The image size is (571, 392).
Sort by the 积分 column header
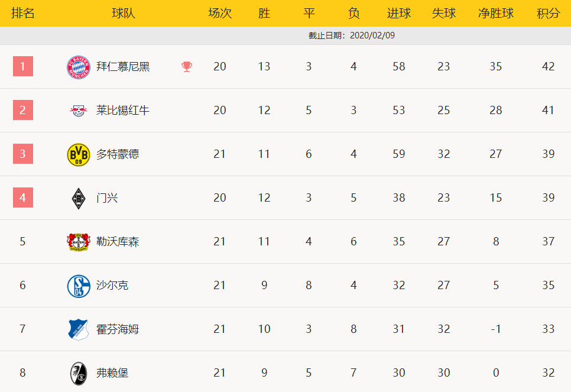click(548, 14)
